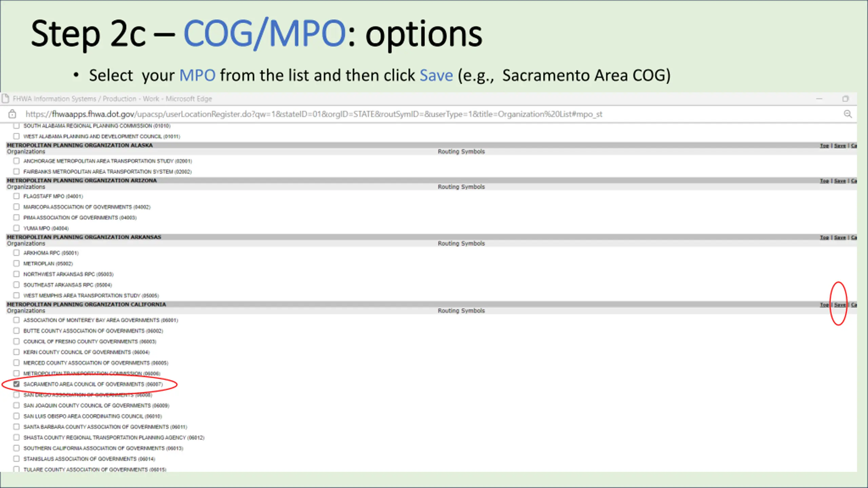The image size is (868, 488).
Task: Click the zoom magnifier icon in address bar
Action: click(848, 114)
